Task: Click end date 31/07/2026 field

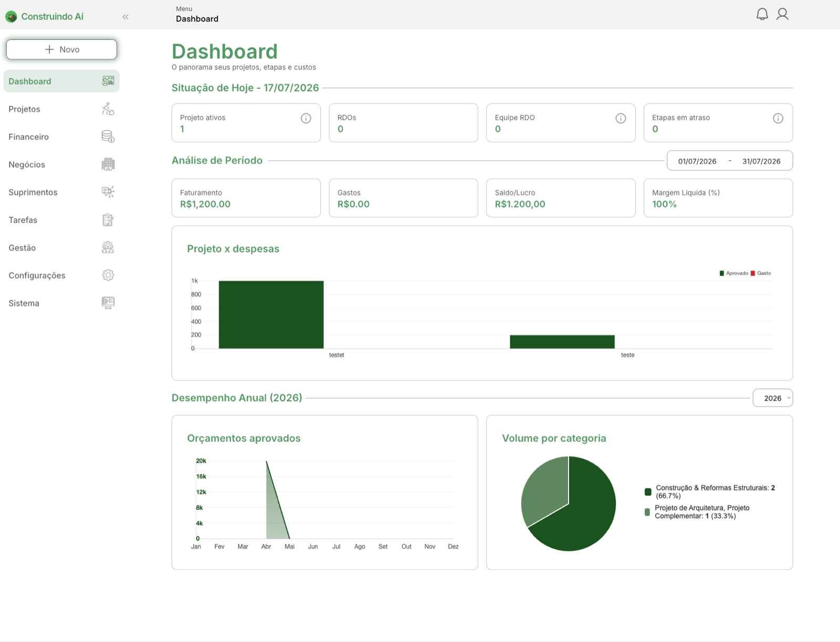Action: coord(761,161)
